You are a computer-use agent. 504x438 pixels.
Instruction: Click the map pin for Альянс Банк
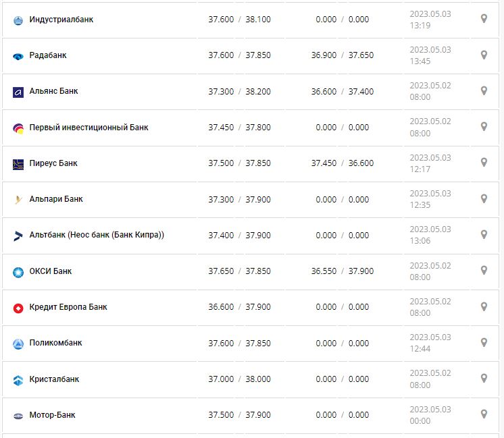[484, 90]
